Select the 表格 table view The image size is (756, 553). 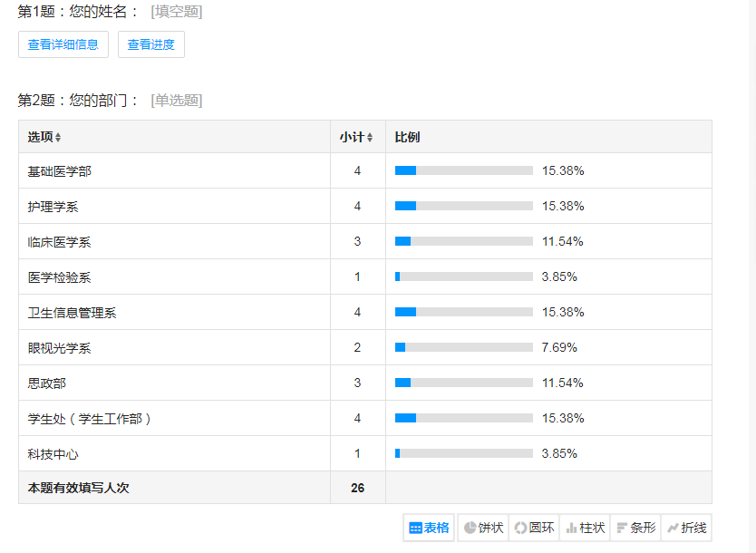[x=429, y=528]
